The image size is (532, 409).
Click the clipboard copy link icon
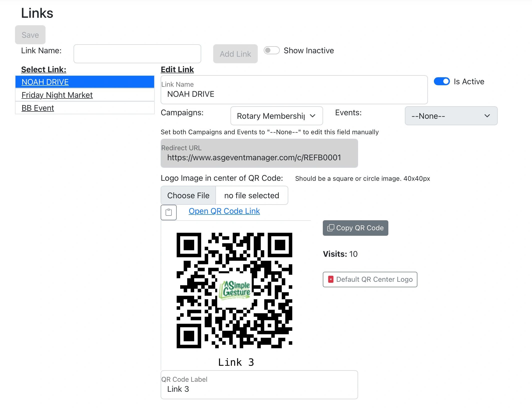[168, 212]
